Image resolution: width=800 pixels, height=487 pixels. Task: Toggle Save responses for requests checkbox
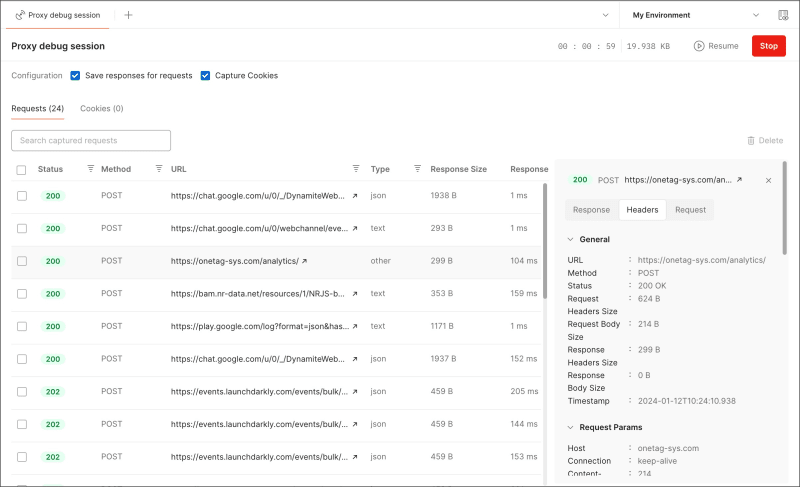click(x=75, y=75)
